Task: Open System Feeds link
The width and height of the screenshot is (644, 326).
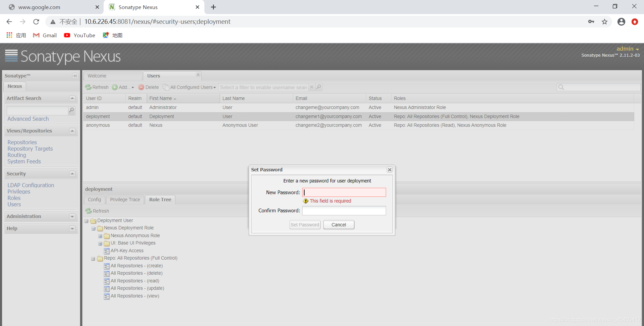Action: pos(24,161)
